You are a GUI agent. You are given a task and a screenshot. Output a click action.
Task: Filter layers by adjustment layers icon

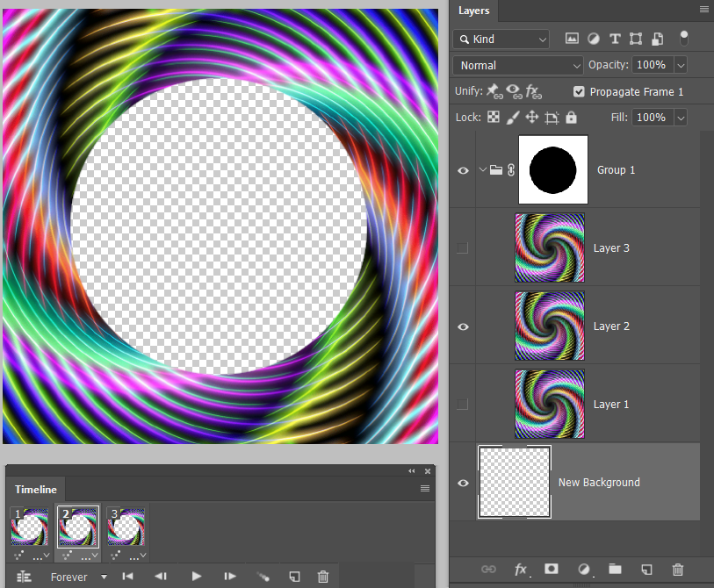pos(594,39)
